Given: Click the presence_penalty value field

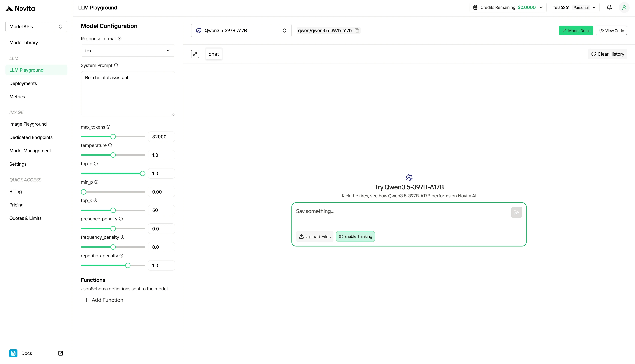Looking at the screenshot, I should [x=161, y=229].
